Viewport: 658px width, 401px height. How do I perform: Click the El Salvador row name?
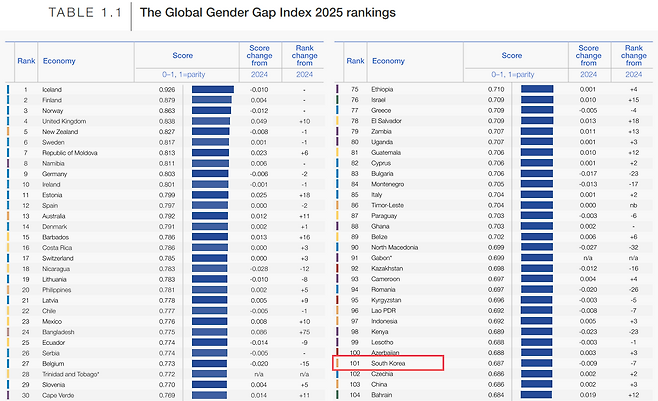(x=386, y=121)
